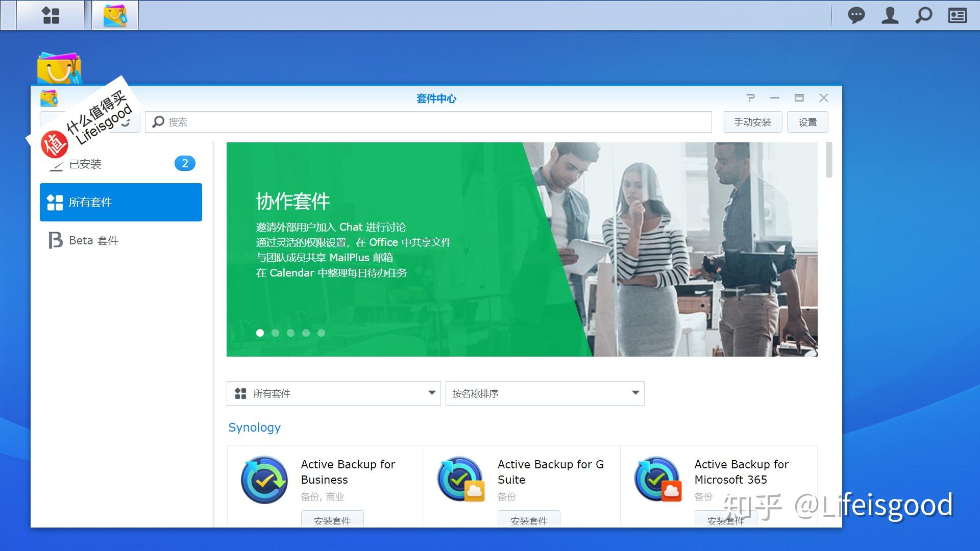Click the 设置 settings button
This screenshot has height=551, width=980.
click(x=807, y=122)
